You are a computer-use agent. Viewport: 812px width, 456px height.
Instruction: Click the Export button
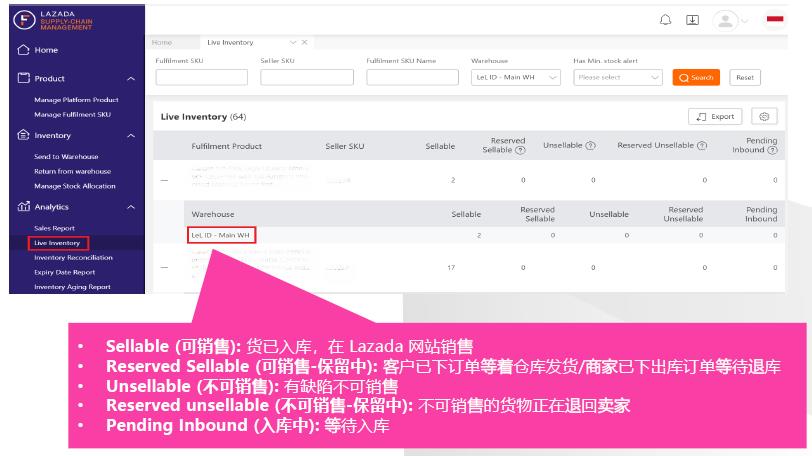(x=715, y=116)
